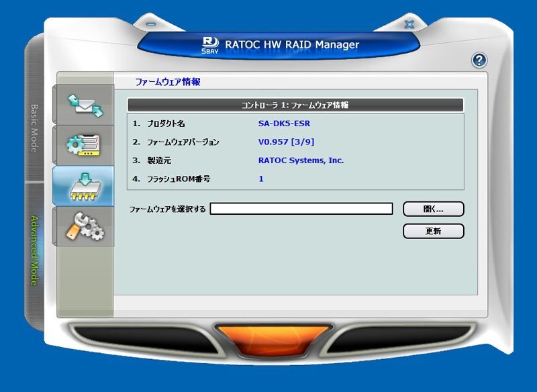Screen dimensions: 537x392
Task: Click the firmware file path input field
Action: (x=303, y=209)
